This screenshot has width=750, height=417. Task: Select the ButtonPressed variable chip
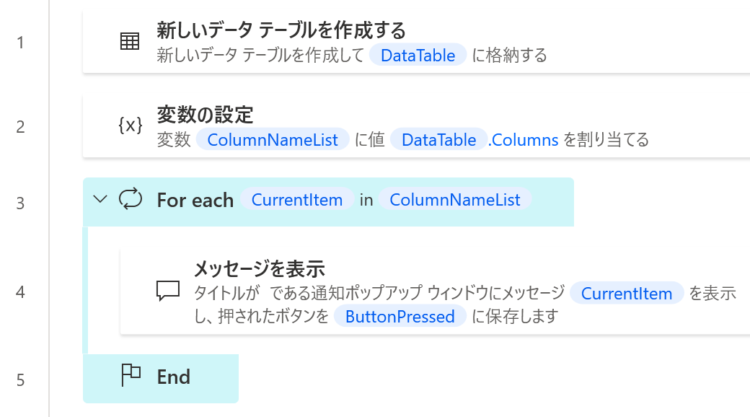(x=400, y=316)
